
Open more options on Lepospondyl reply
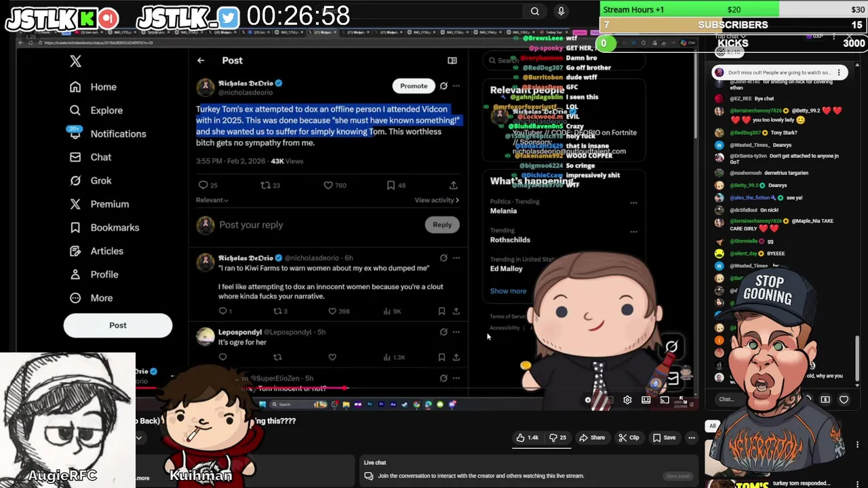pyautogui.click(x=456, y=332)
